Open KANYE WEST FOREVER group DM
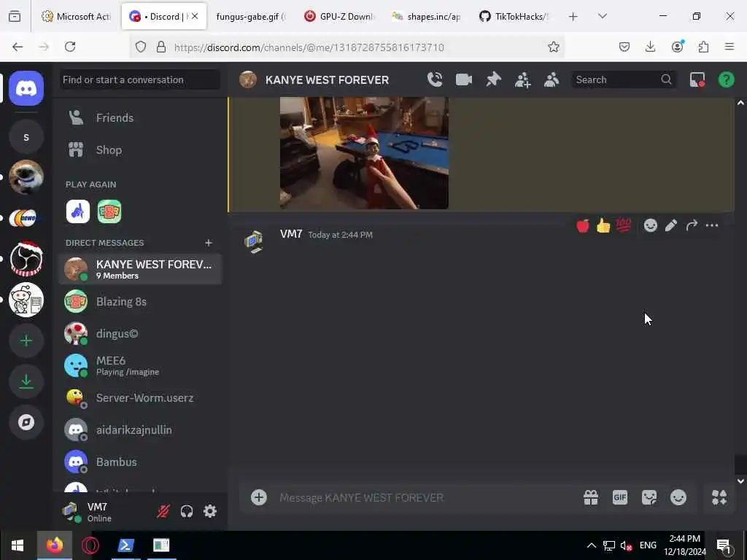 (140, 269)
